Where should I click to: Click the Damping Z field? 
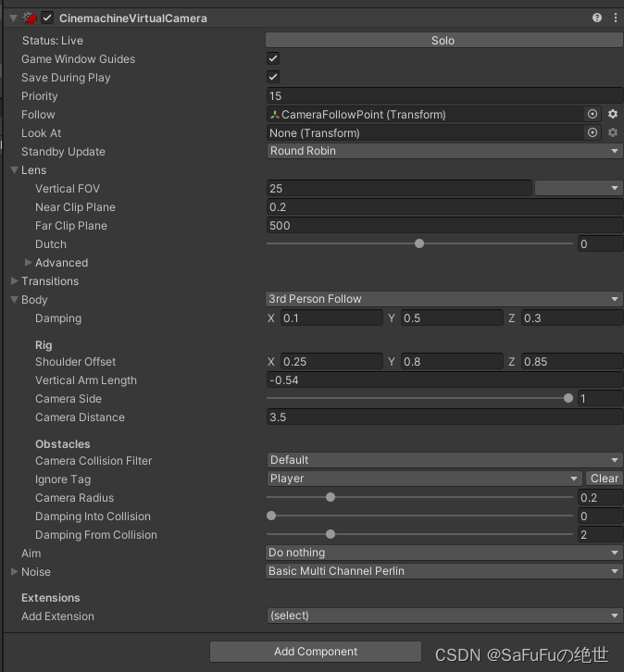point(572,318)
